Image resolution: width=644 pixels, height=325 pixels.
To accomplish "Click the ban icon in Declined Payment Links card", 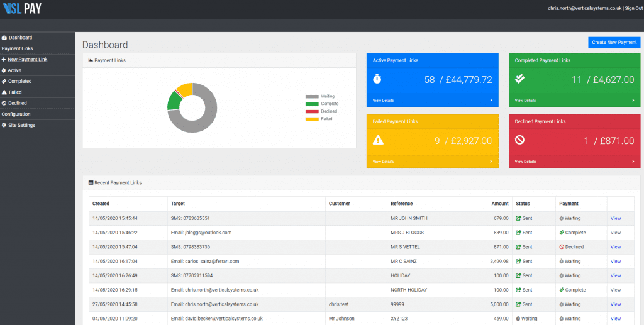I will point(519,140).
